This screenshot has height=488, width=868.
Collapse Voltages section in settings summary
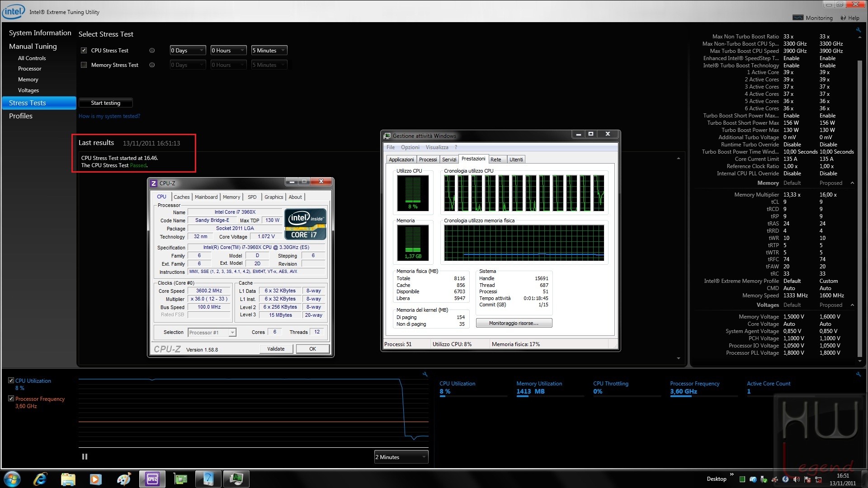pos(852,305)
